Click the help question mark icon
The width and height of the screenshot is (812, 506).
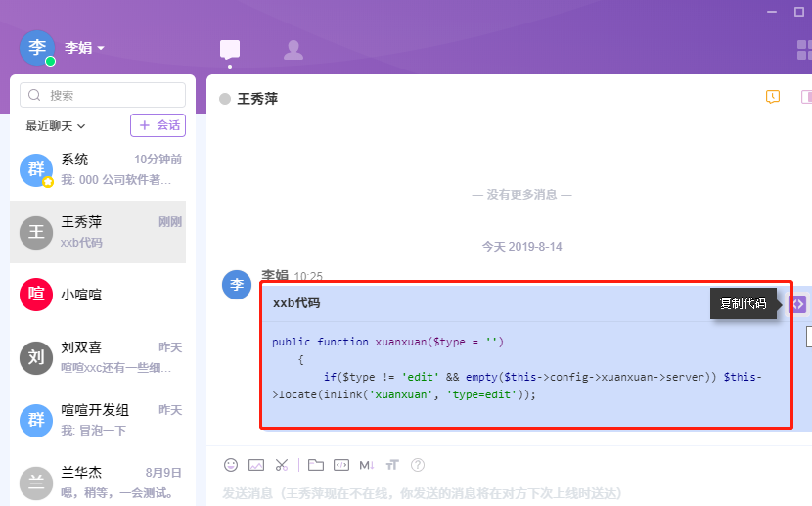click(x=418, y=465)
